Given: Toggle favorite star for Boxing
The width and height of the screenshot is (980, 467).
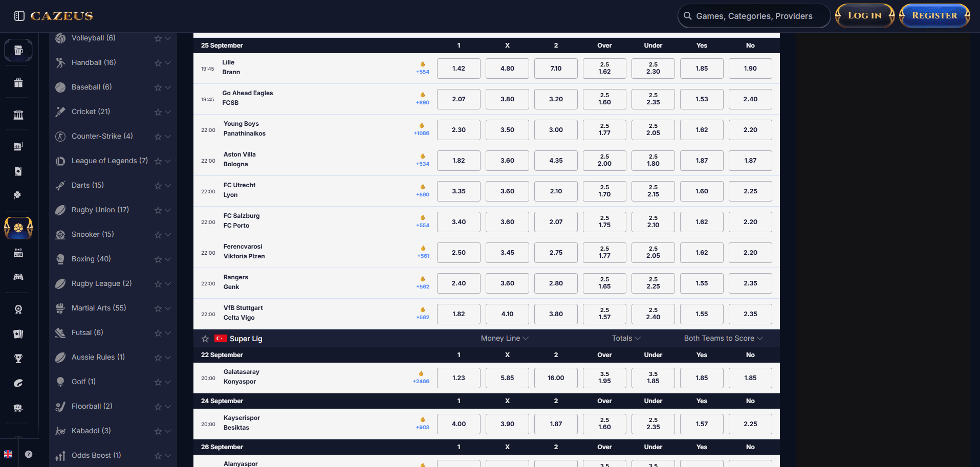Looking at the screenshot, I should coord(158,259).
